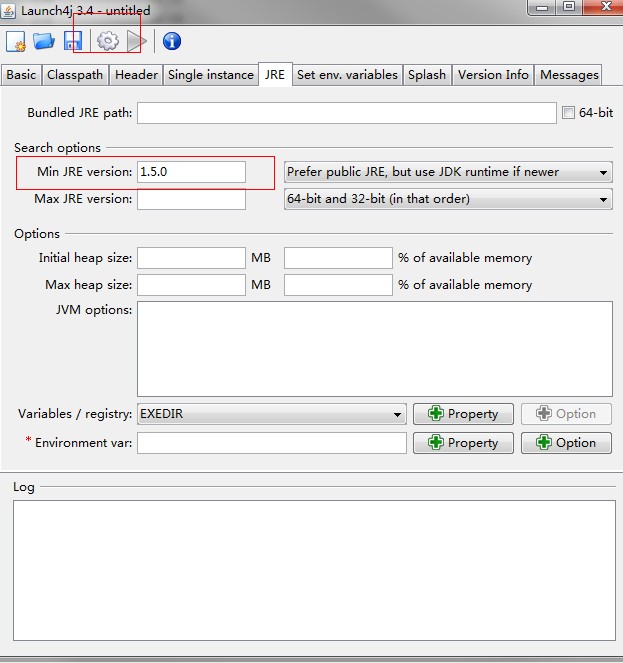Click Property button next to Variables / registry
The height and width of the screenshot is (663, 623).
click(463, 414)
